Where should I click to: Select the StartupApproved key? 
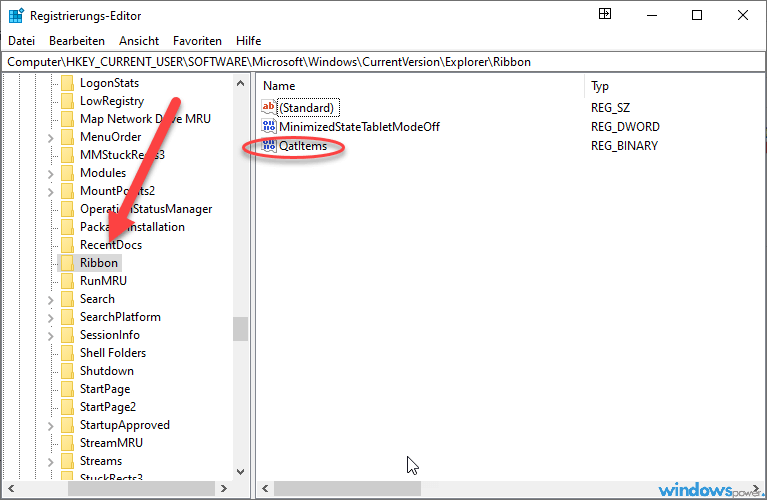(125, 425)
